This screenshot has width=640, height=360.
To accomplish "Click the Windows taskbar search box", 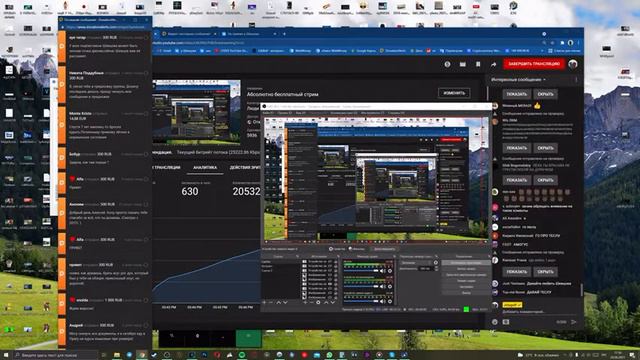I will click(x=56, y=355).
